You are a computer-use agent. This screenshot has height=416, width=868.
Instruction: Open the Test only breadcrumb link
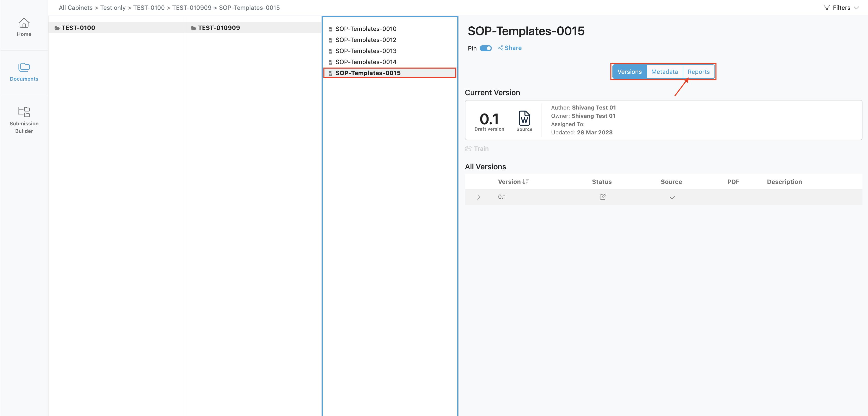coord(113,7)
